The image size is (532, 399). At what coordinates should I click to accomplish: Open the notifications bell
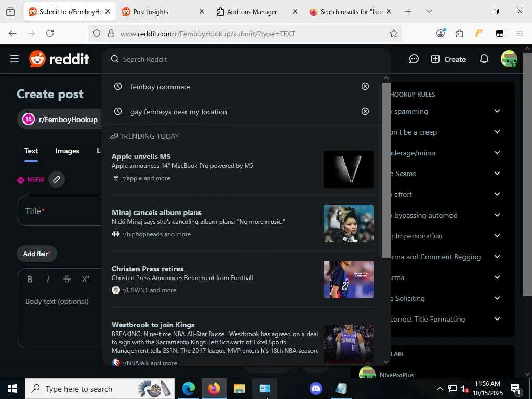[484, 59]
